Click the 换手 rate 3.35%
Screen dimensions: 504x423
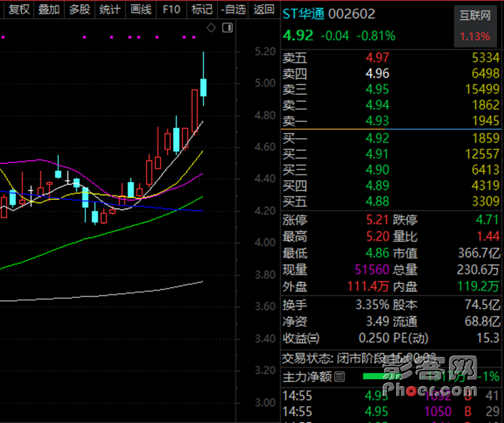(x=372, y=305)
